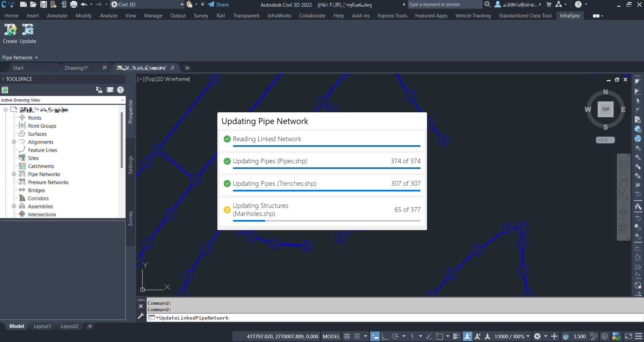Screen dimensions: 644x342
Task: Toggle snap mode in status bar
Action: [357, 336]
